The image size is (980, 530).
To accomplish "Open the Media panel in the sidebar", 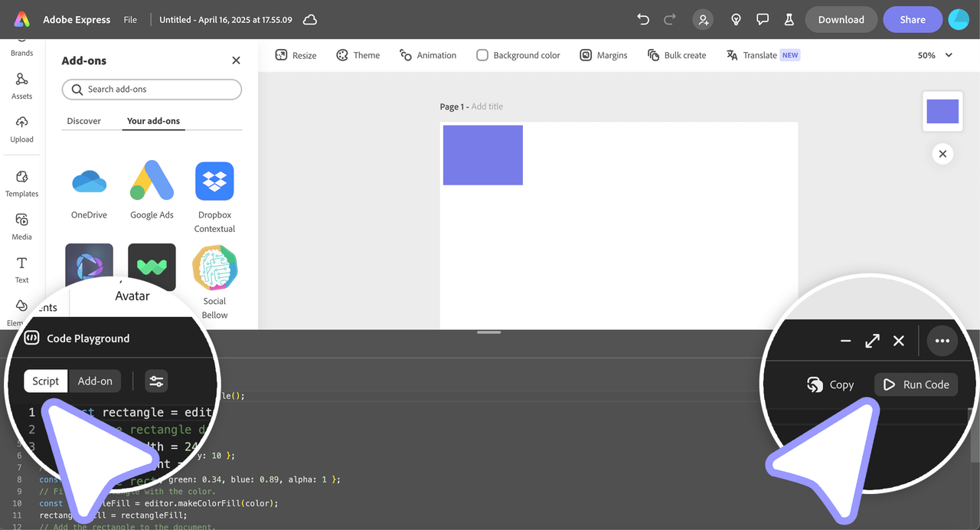I will point(21,226).
